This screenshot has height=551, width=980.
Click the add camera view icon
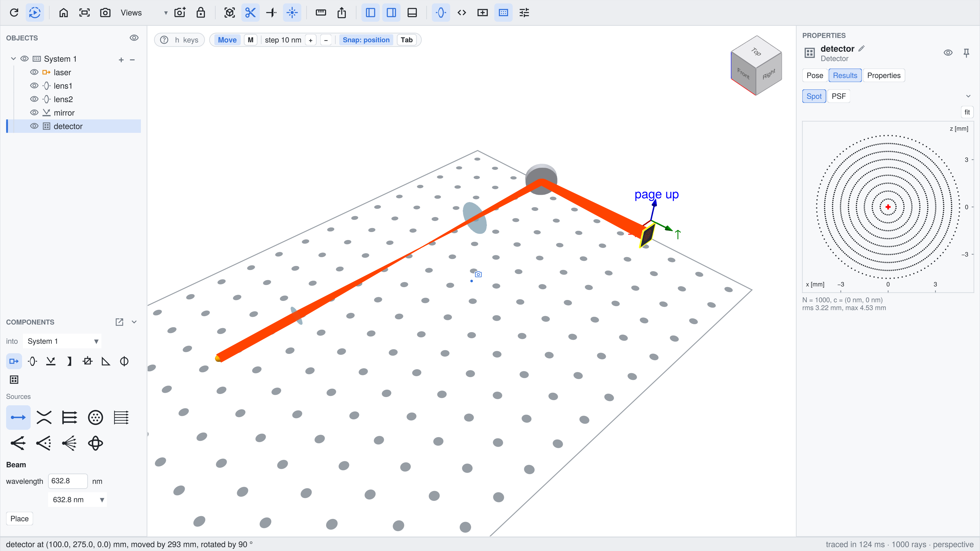[179, 13]
